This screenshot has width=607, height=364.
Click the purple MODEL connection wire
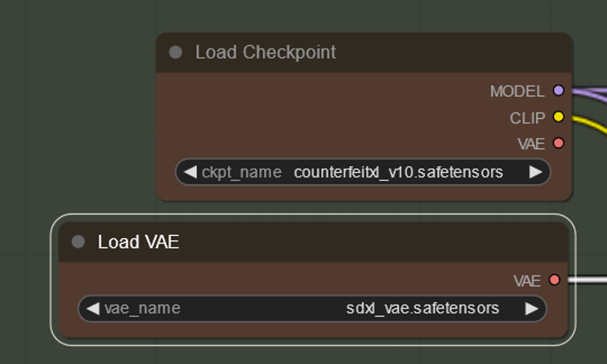[590, 93]
